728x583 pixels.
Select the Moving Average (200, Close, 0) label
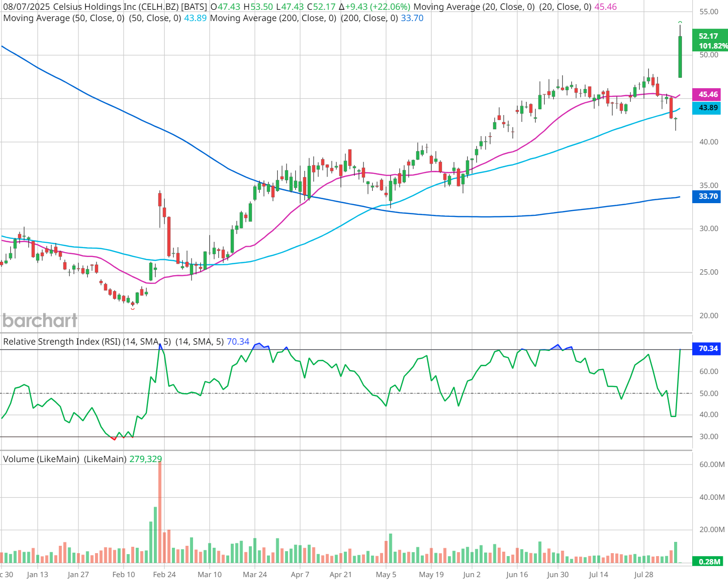[273, 18]
